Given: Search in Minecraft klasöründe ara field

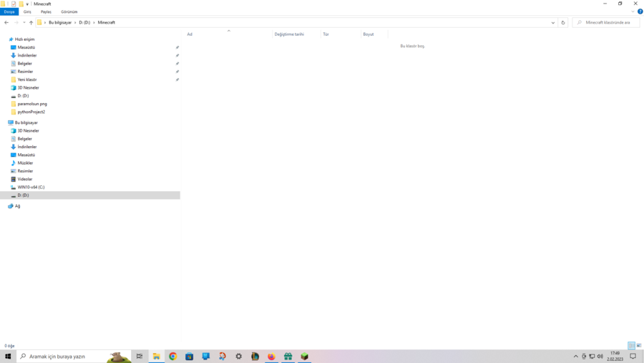Looking at the screenshot, I should point(606,23).
